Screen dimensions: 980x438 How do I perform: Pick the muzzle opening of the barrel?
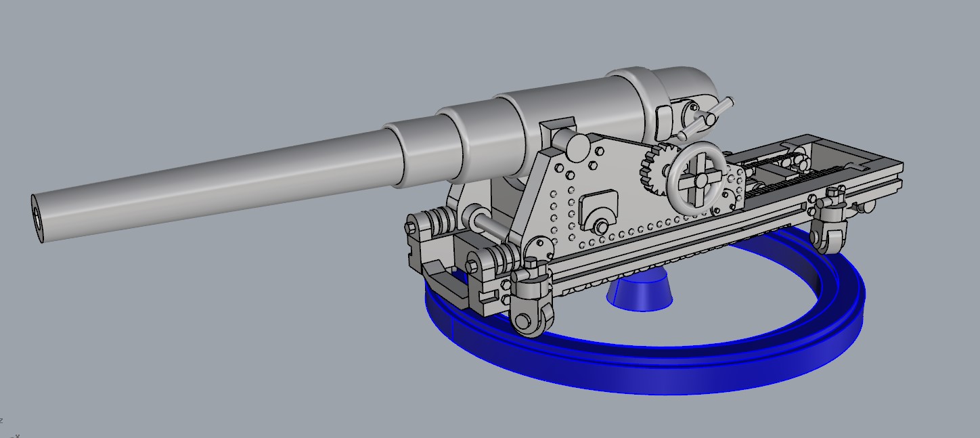click(37, 219)
